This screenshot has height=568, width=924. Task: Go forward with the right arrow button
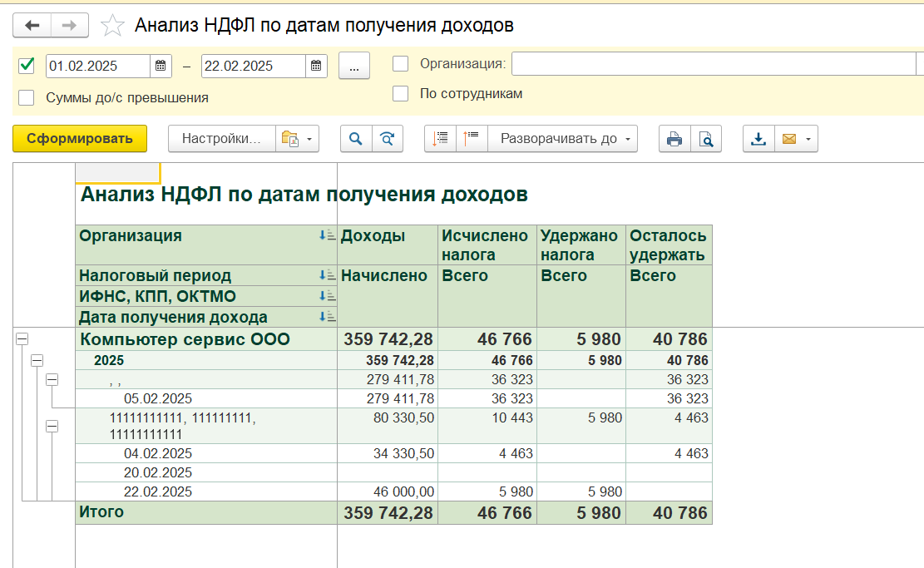(70, 25)
